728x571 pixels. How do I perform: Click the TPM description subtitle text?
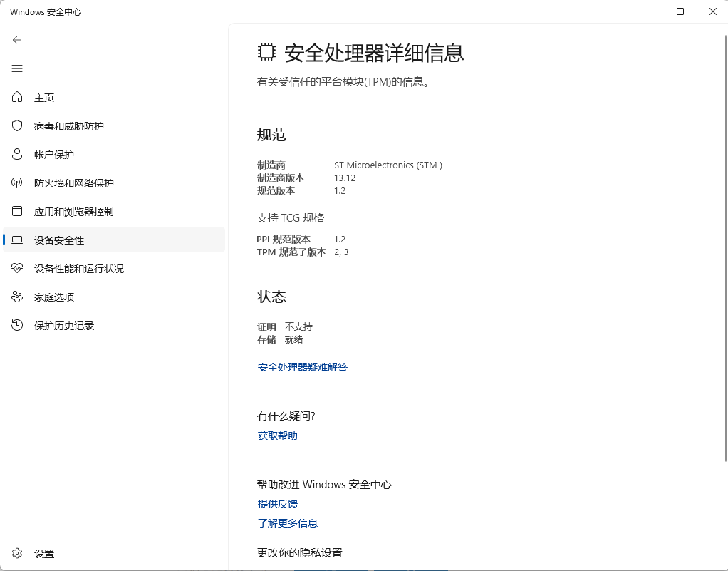point(344,82)
